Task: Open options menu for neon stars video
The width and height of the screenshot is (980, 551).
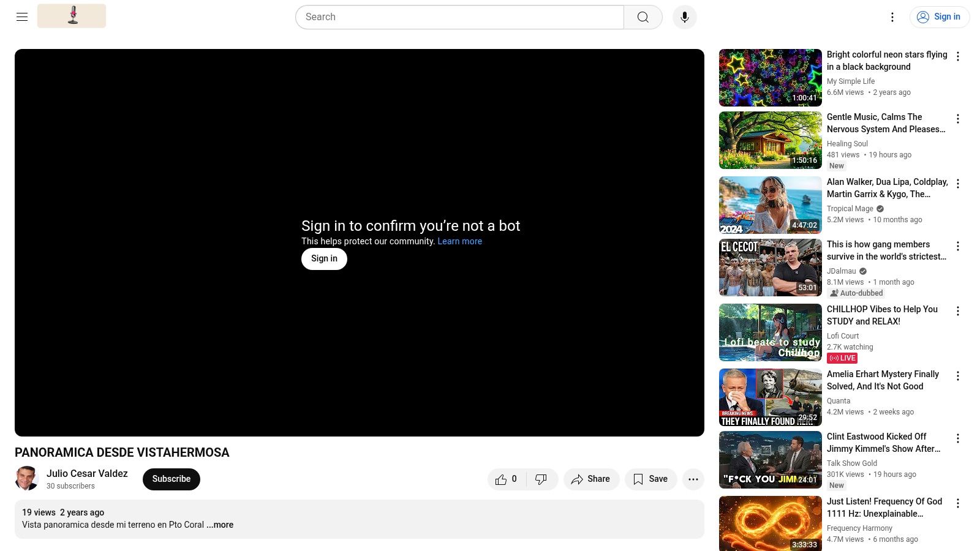Action: [x=958, y=56]
